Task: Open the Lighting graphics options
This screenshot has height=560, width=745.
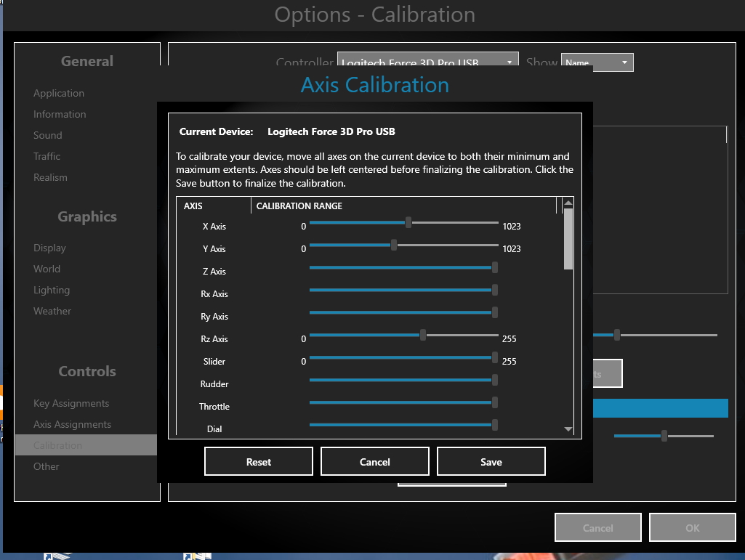Action: coord(52,290)
